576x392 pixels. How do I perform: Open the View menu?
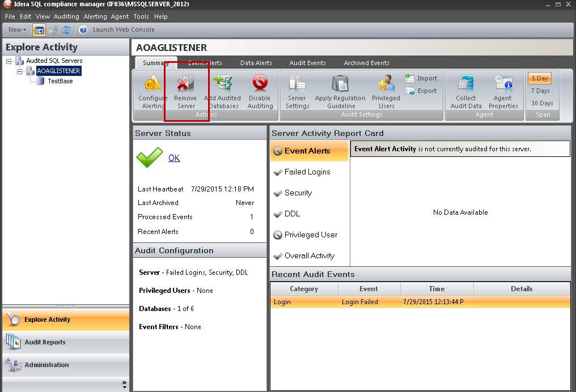43,16
